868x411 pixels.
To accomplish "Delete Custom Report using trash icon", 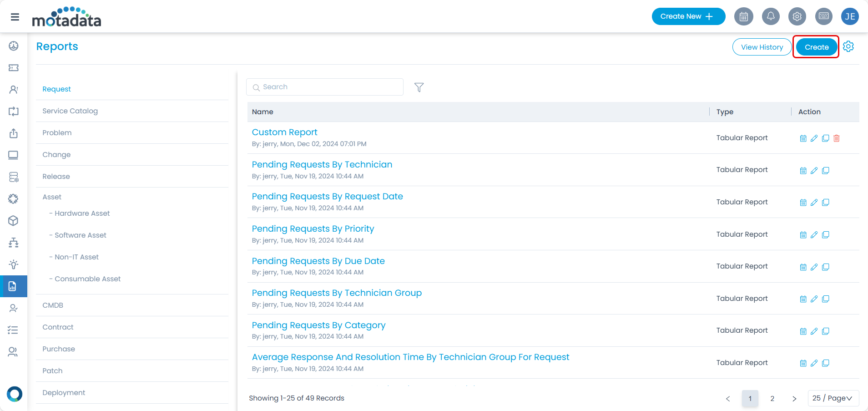I will coord(836,138).
